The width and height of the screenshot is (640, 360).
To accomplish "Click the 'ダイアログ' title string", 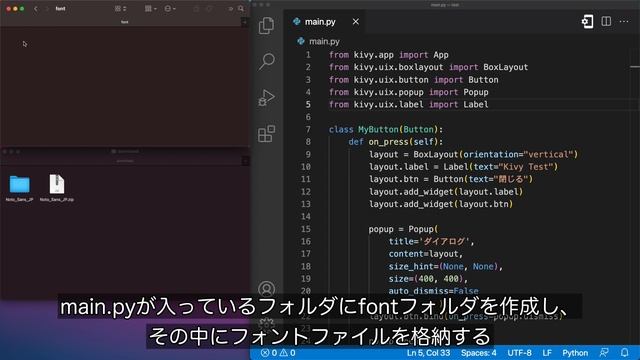I will (444, 241).
